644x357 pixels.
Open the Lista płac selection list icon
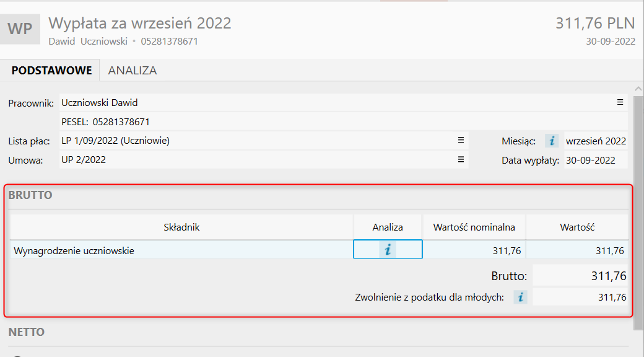[x=461, y=141]
